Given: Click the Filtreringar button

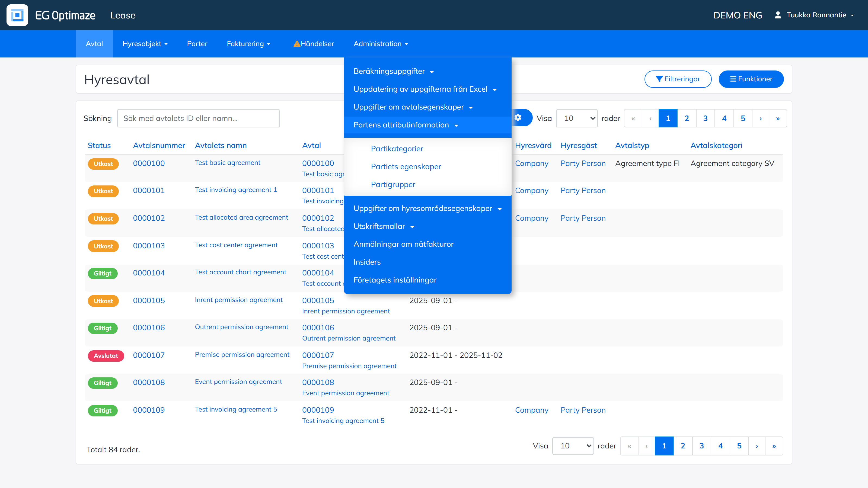Looking at the screenshot, I should coord(678,79).
